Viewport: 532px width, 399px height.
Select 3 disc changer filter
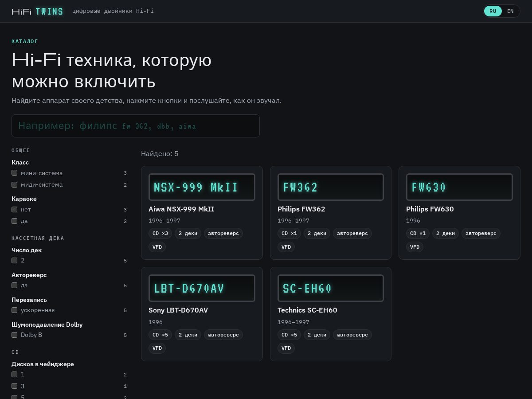pos(15,386)
